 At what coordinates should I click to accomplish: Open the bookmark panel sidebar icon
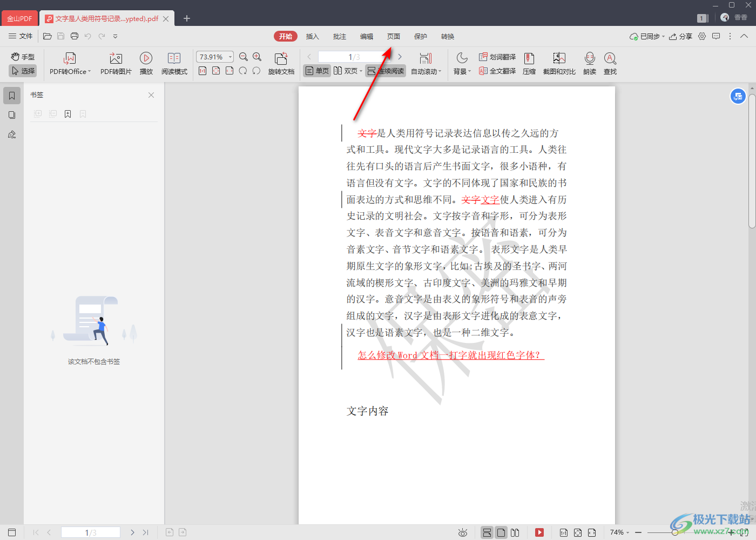coord(12,96)
